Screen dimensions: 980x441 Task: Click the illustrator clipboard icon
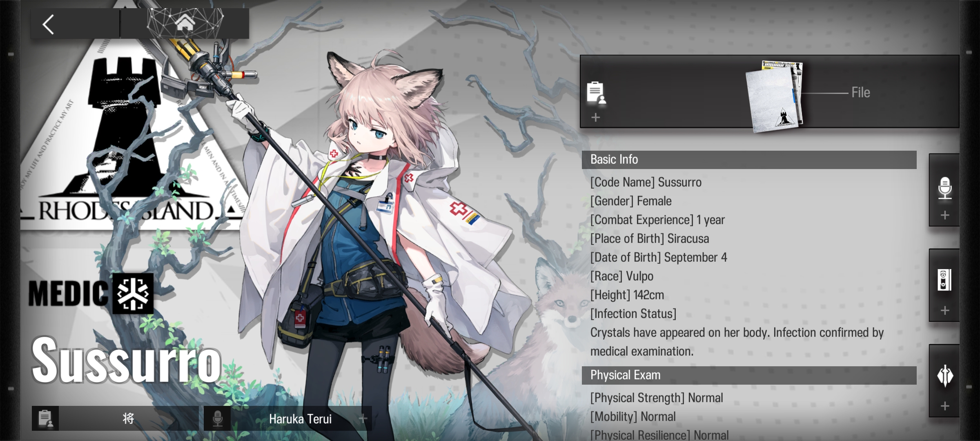pyautogui.click(x=45, y=419)
